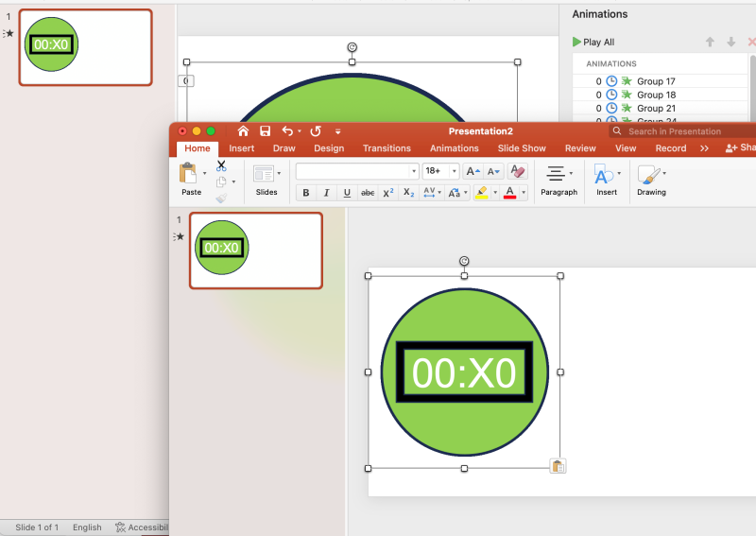This screenshot has width=756, height=536.
Task: Open the Record tab
Action: [671, 148]
